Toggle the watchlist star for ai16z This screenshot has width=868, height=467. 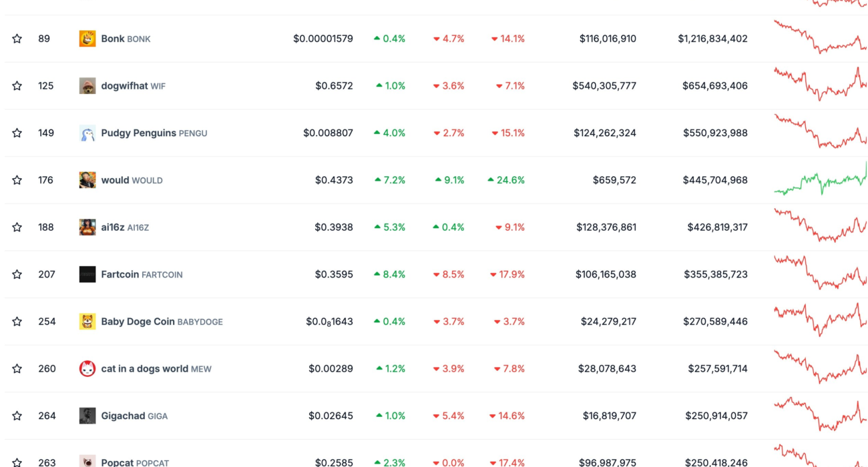coord(17,227)
